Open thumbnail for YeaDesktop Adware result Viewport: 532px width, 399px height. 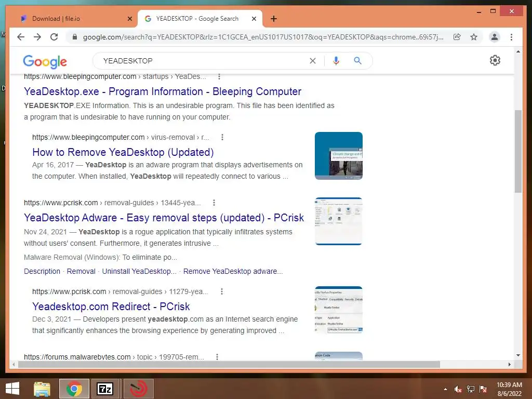(x=339, y=221)
